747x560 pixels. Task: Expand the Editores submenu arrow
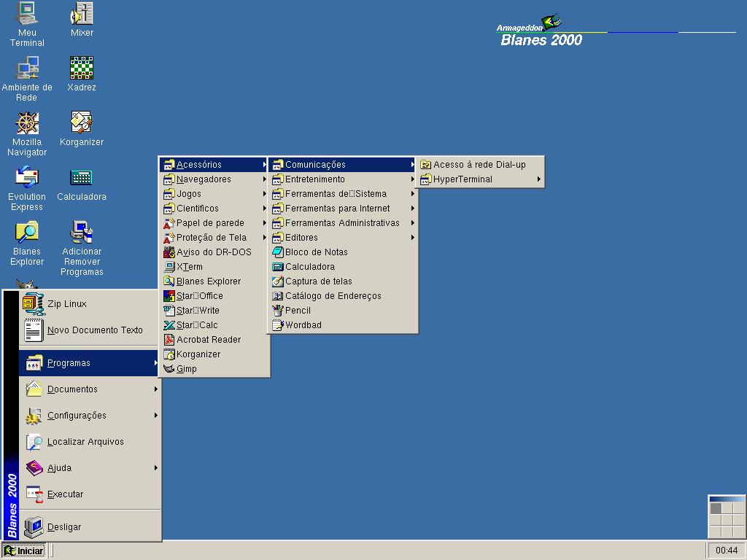[x=413, y=238]
